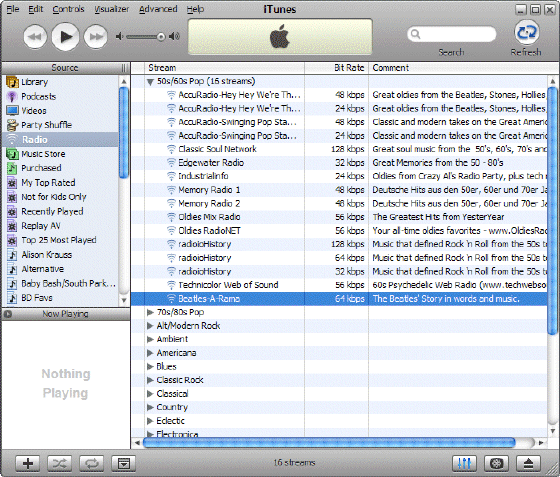Click the Source list header
The image size is (560, 477).
(64, 68)
